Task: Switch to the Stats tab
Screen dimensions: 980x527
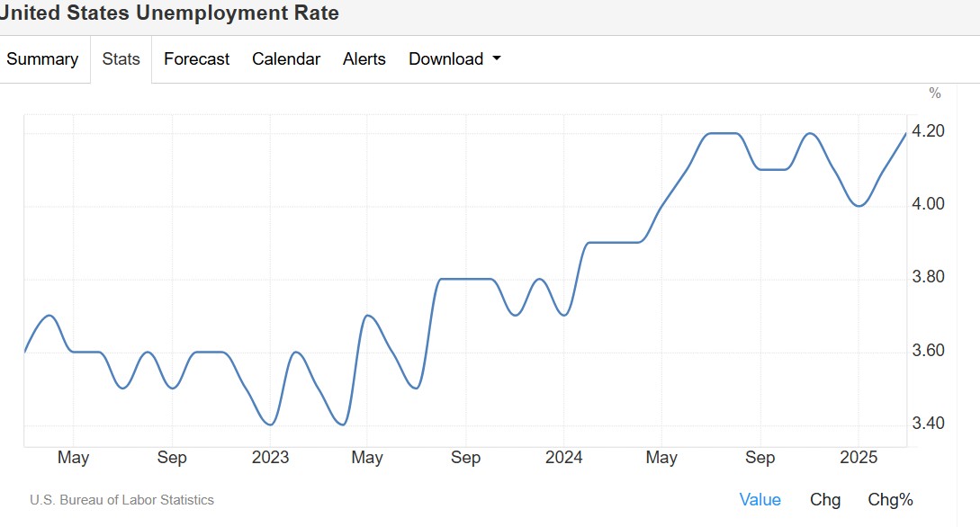Action: [x=121, y=59]
